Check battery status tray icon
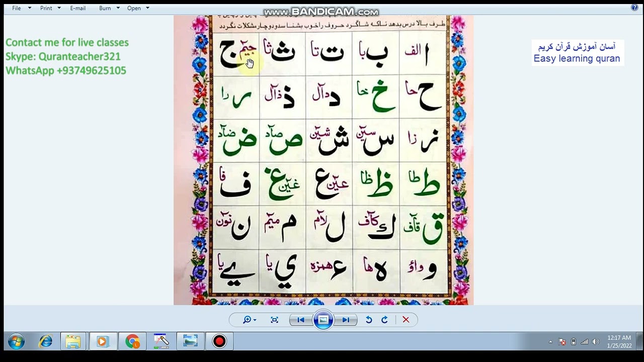Image resolution: width=644 pixels, height=362 pixels. point(574,342)
